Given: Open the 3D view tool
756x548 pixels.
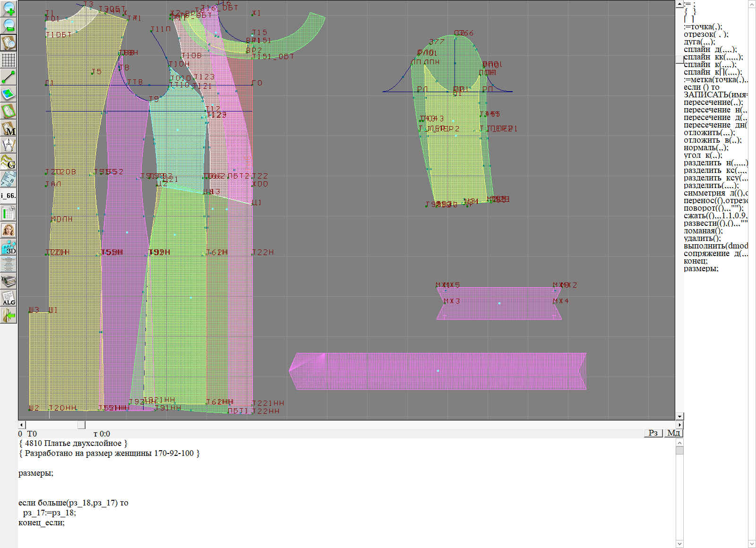Looking at the screenshot, I should 9,247.
